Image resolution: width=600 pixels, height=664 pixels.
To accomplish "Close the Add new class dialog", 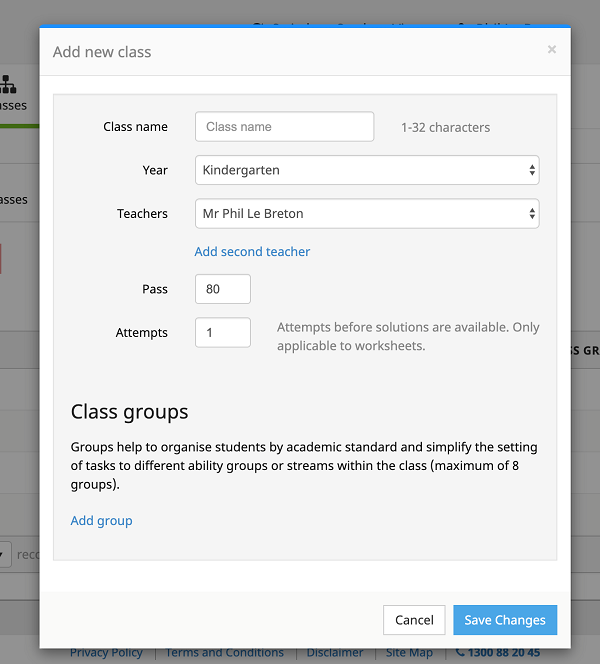I will 551,49.
